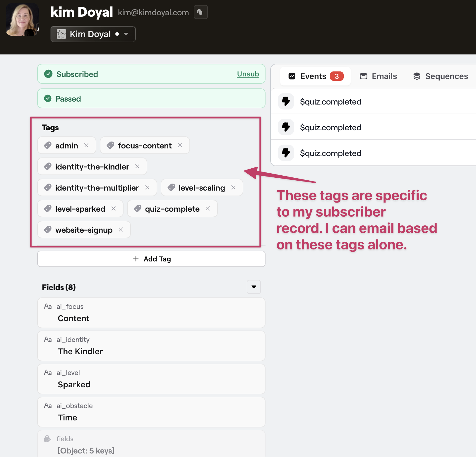The width and height of the screenshot is (476, 457).
Task: Click the lock icon next to the fields object
Action: pos(47,439)
